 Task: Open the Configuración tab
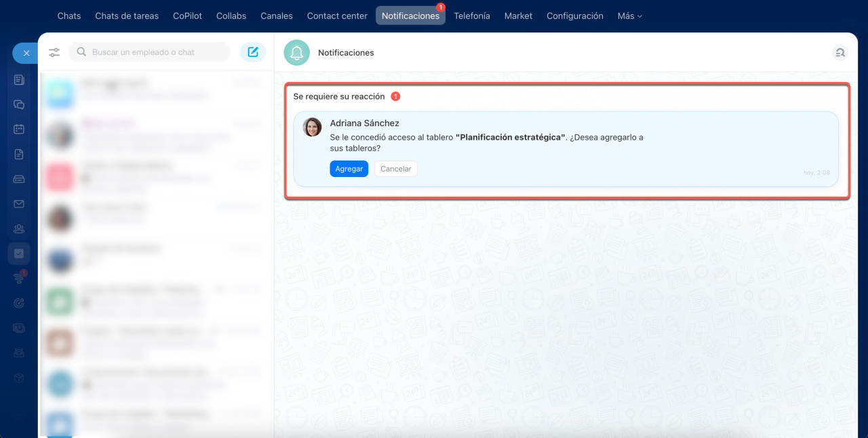pos(574,16)
